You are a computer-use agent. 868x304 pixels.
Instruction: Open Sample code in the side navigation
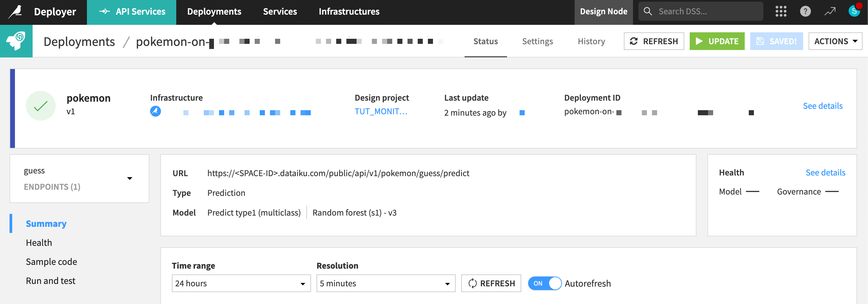52,261
